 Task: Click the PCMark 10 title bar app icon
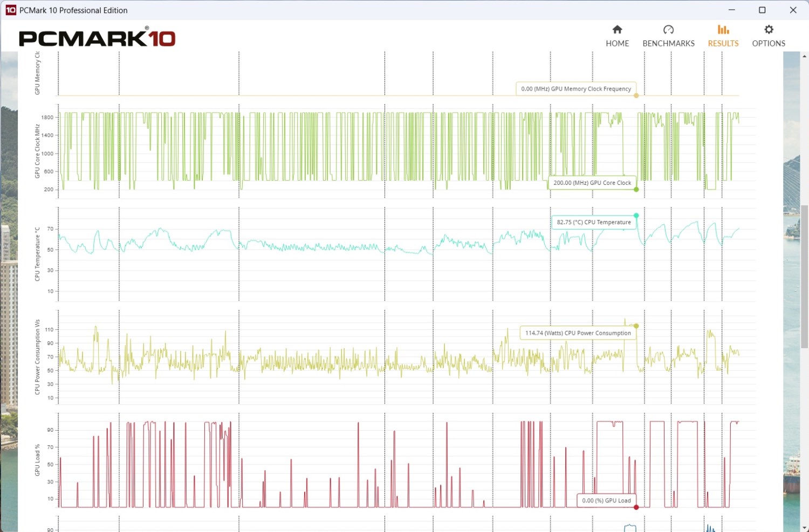(11, 10)
